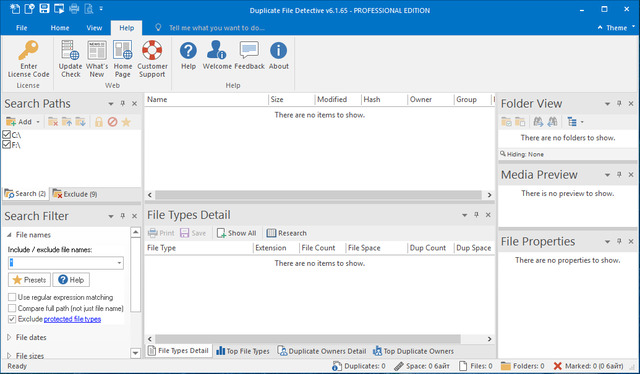The height and width of the screenshot is (374, 640).
Task: Expand the File dates section
Action: 9,337
